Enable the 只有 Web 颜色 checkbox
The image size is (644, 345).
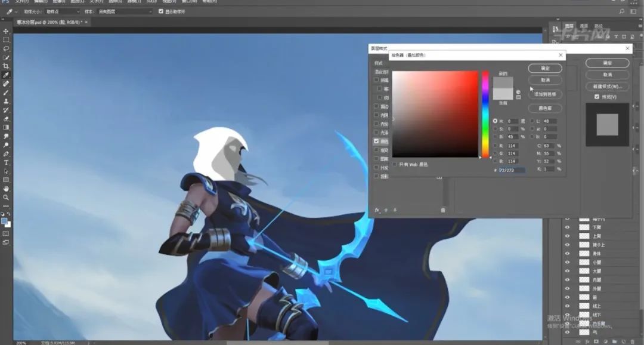(395, 164)
